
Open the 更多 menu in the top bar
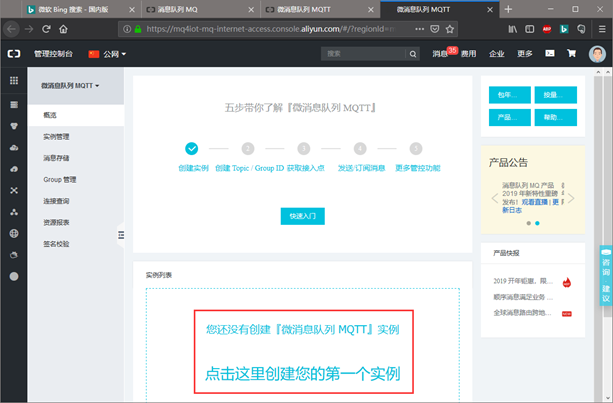pos(525,54)
